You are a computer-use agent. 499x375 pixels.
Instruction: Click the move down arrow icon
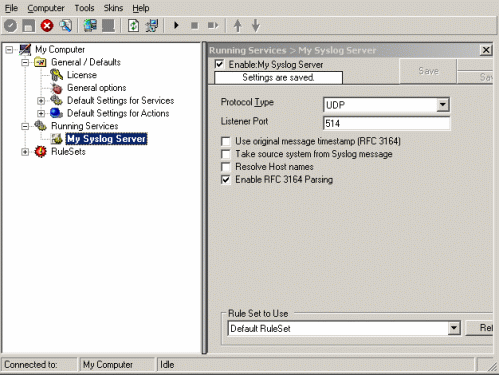pyautogui.click(x=256, y=26)
